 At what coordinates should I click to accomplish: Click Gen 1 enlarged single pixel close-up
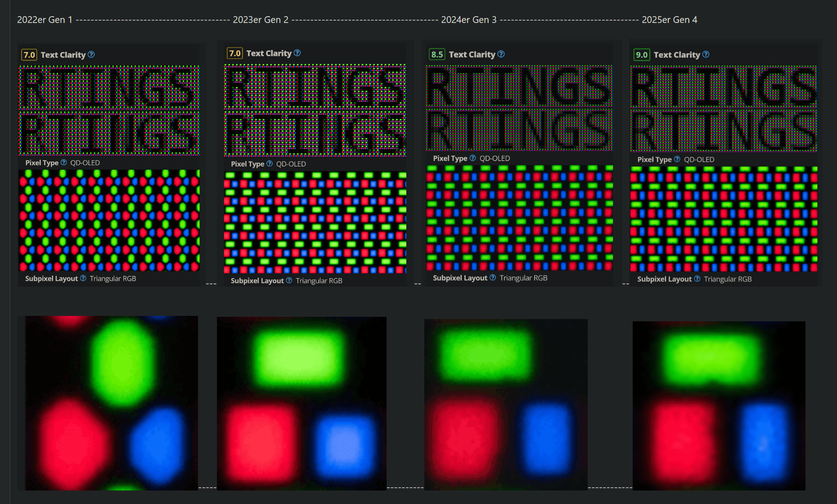click(111, 403)
